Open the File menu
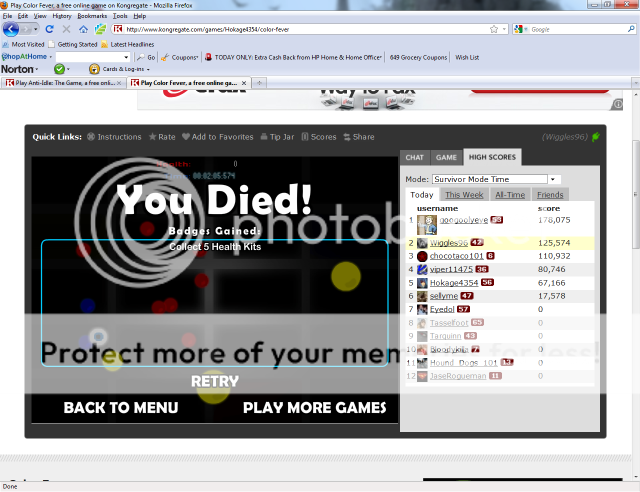Image resolution: width=640 pixels, height=492 pixels. point(7,16)
